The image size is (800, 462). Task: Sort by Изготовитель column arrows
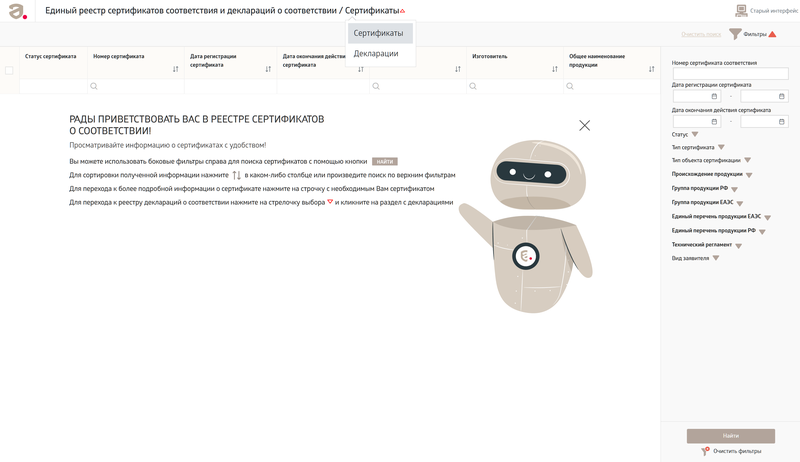(x=555, y=69)
